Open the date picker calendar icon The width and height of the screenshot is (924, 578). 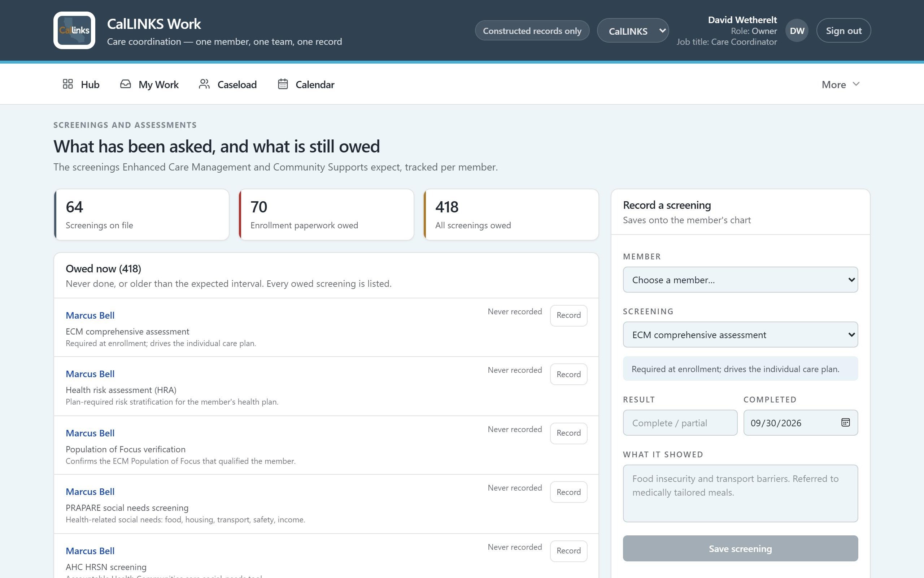point(845,422)
